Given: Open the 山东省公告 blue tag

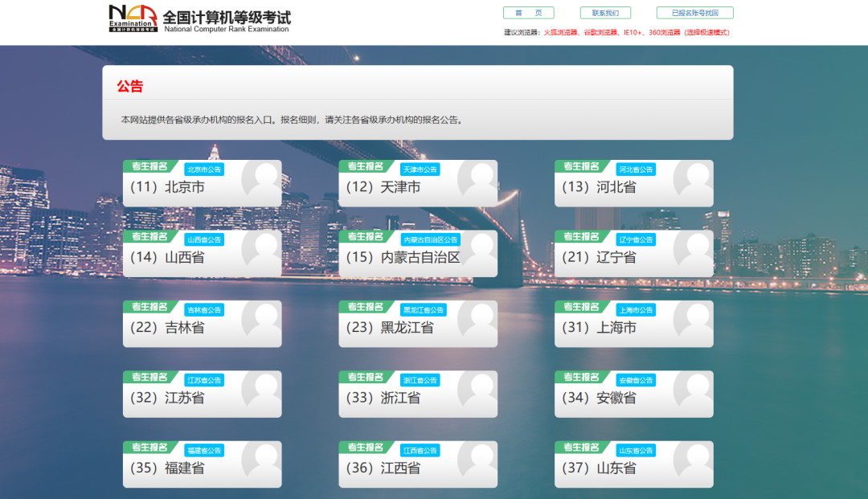Looking at the screenshot, I should click(636, 450).
